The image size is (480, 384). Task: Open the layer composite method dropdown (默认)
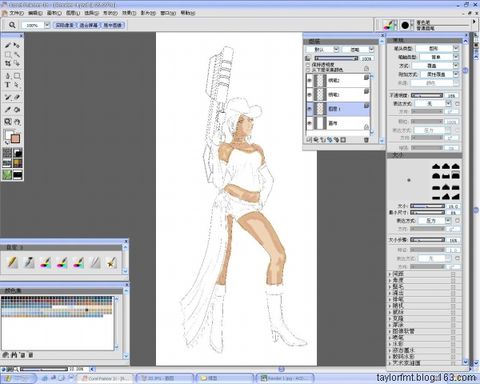coord(322,49)
